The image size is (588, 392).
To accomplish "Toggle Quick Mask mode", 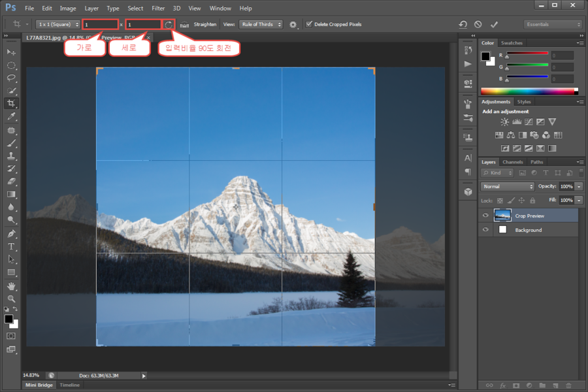I will click(11, 336).
